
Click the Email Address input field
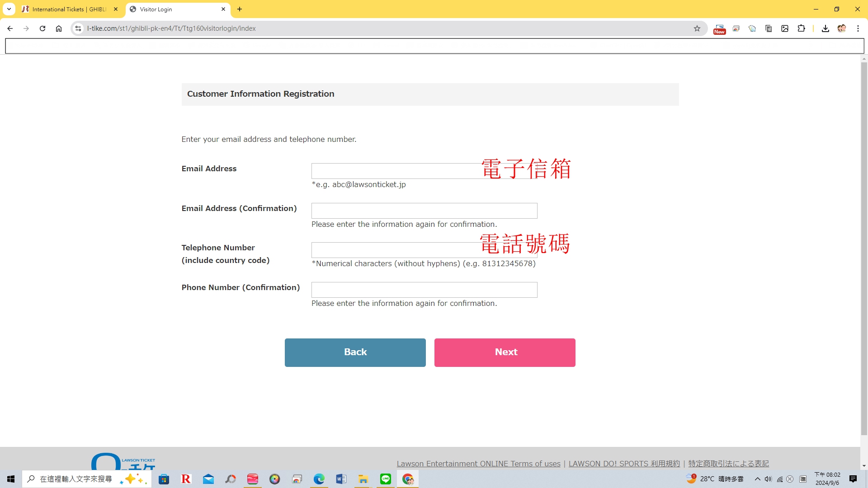[x=424, y=171]
